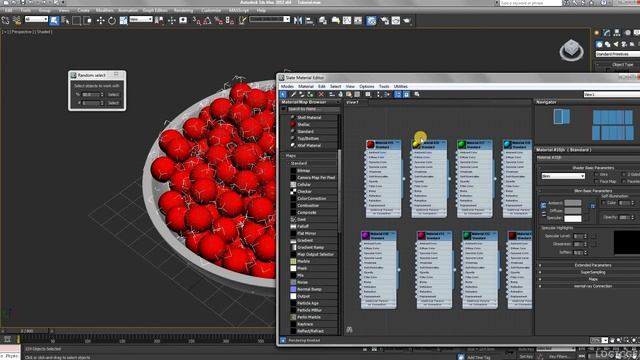Toggle the Ambient/Diffuse lock button
640x360 pixels.
click(543, 205)
